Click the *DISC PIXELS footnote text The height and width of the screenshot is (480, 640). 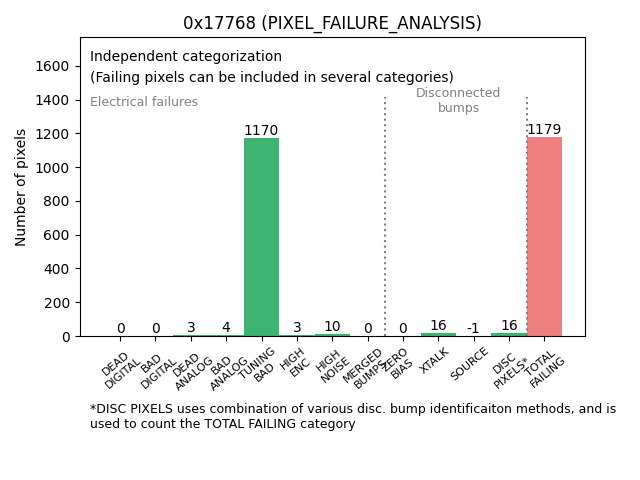tap(352, 416)
